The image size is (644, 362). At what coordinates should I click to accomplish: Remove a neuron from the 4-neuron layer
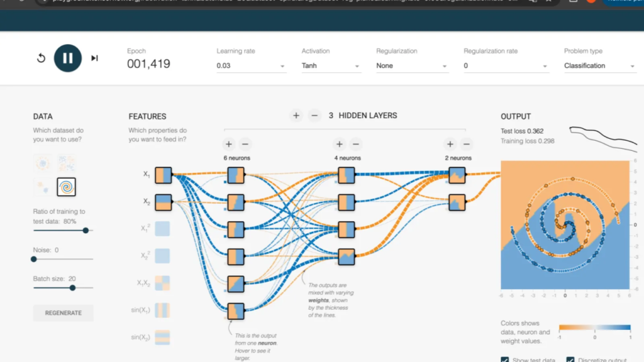pos(356,144)
